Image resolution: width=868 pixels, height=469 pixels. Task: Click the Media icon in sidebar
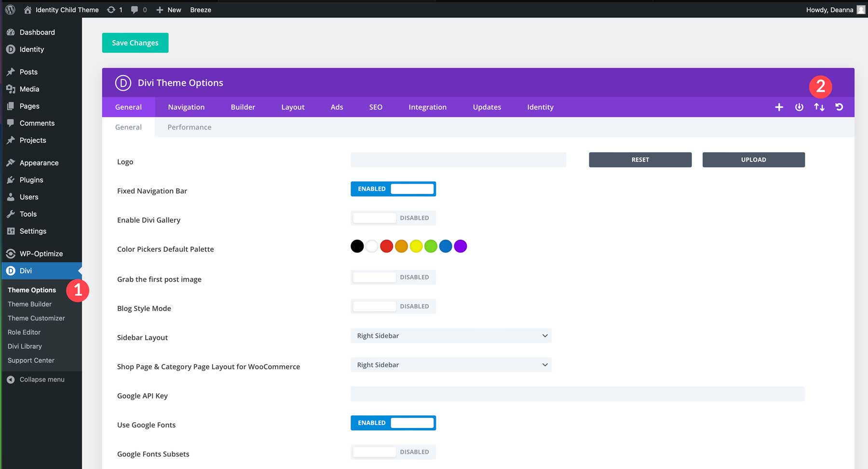click(11, 89)
